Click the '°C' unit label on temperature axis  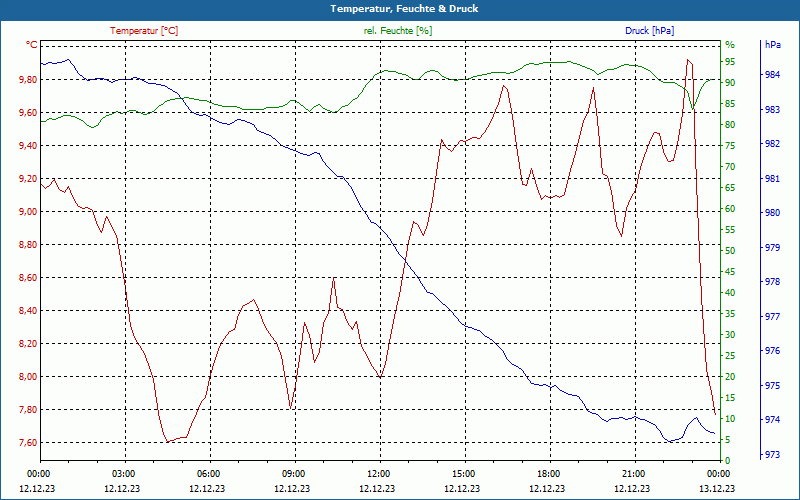(32, 45)
